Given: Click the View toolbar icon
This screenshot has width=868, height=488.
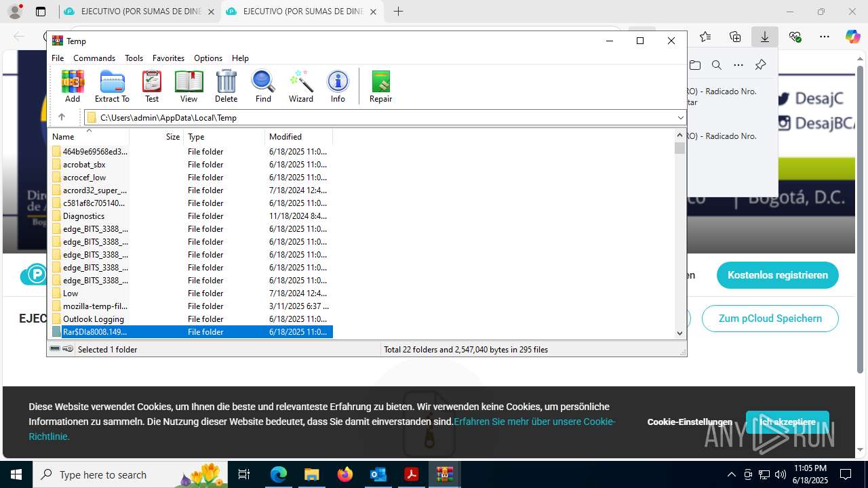Looking at the screenshot, I should [189, 86].
